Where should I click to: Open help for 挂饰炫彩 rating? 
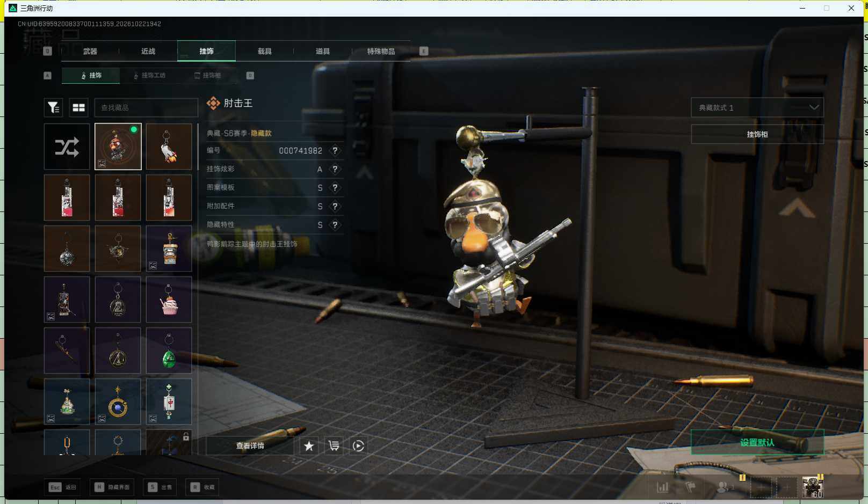click(x=335, y=169)
